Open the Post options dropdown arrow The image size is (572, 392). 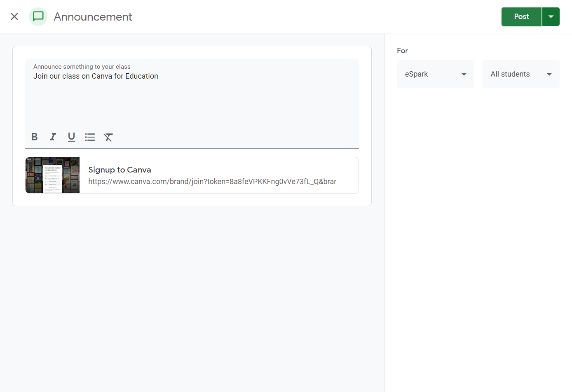551,16
